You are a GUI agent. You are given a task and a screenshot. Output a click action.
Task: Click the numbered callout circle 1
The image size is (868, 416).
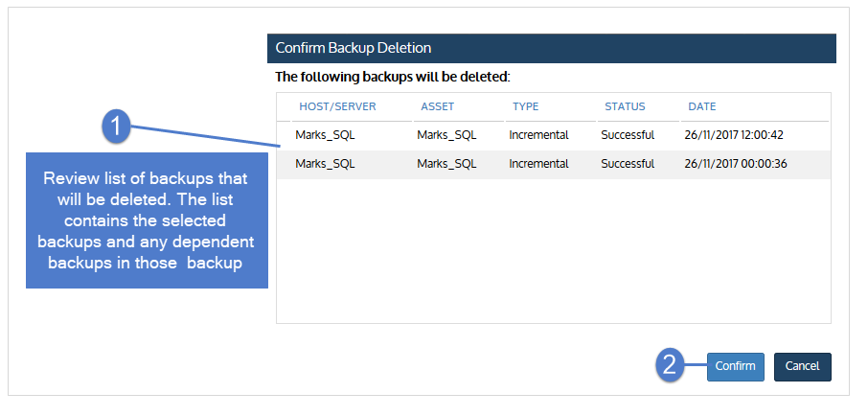[x=116, y=127]
